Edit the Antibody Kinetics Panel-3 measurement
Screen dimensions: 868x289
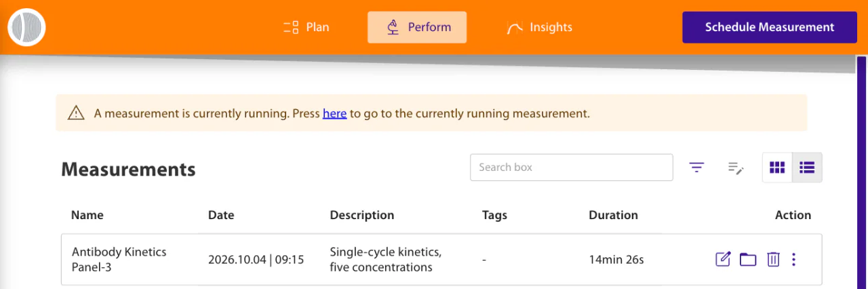tap(724, 259)
